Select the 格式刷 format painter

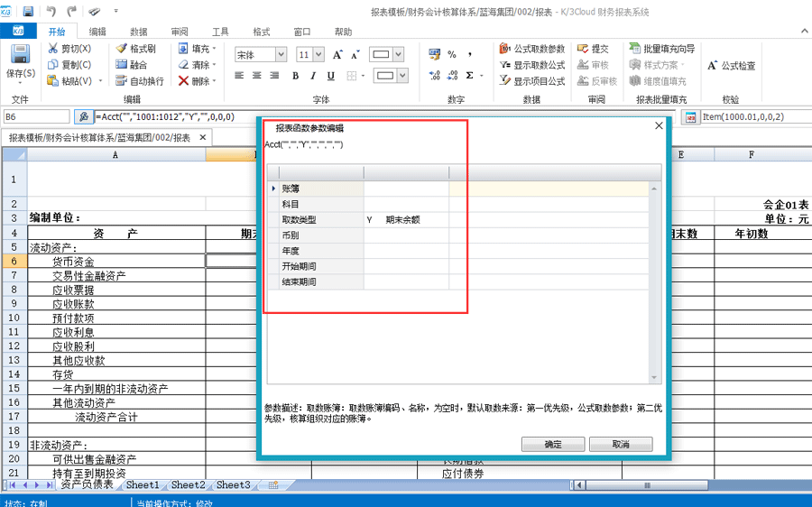pos(135,49)
